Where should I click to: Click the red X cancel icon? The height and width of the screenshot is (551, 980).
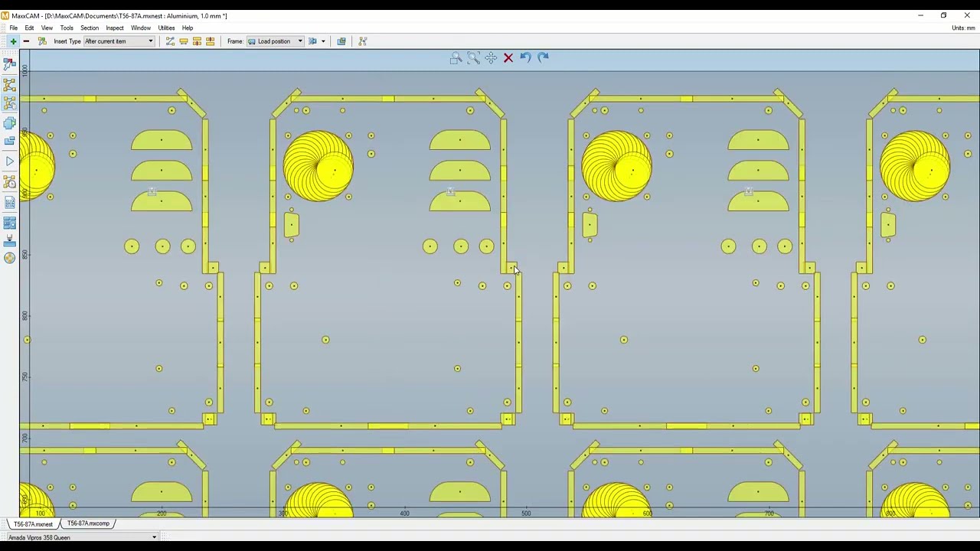click(x=508, y=58)
